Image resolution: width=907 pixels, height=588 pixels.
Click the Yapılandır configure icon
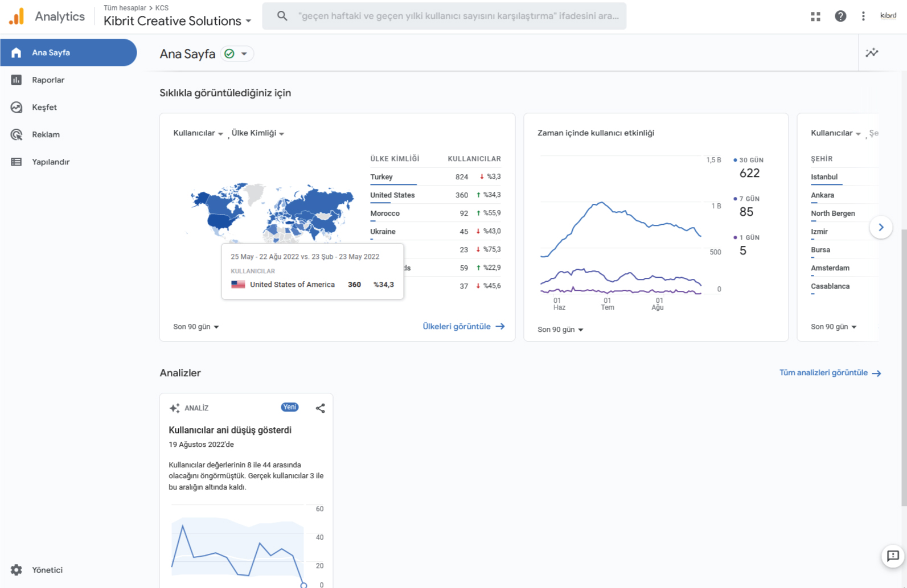point(16,162)
